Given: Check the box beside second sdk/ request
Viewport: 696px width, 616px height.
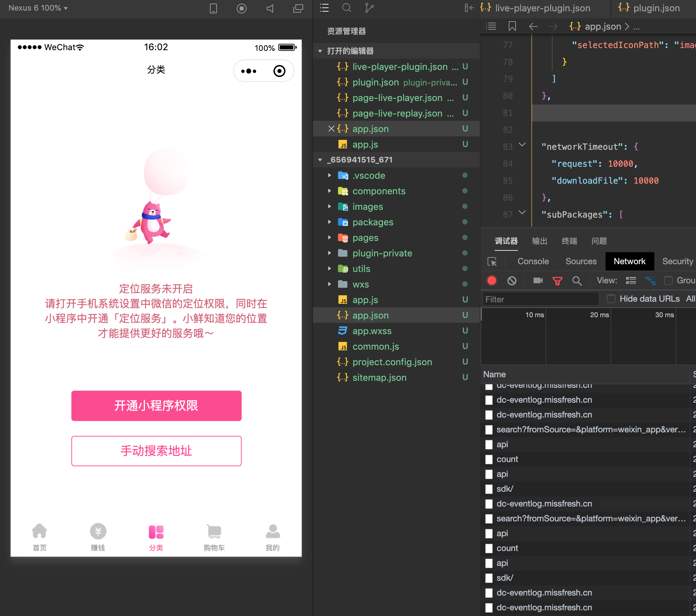Looking at the screenshot, I should tap(489, 578).
